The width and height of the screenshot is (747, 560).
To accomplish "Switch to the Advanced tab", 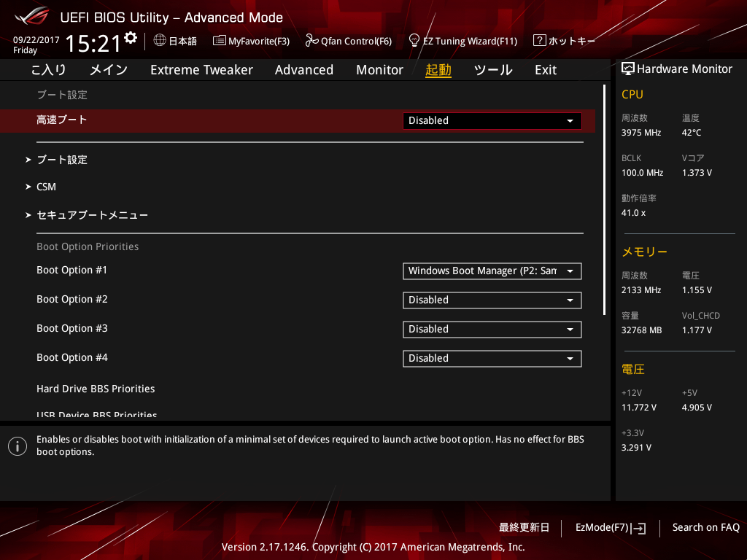I will (304, 70).
